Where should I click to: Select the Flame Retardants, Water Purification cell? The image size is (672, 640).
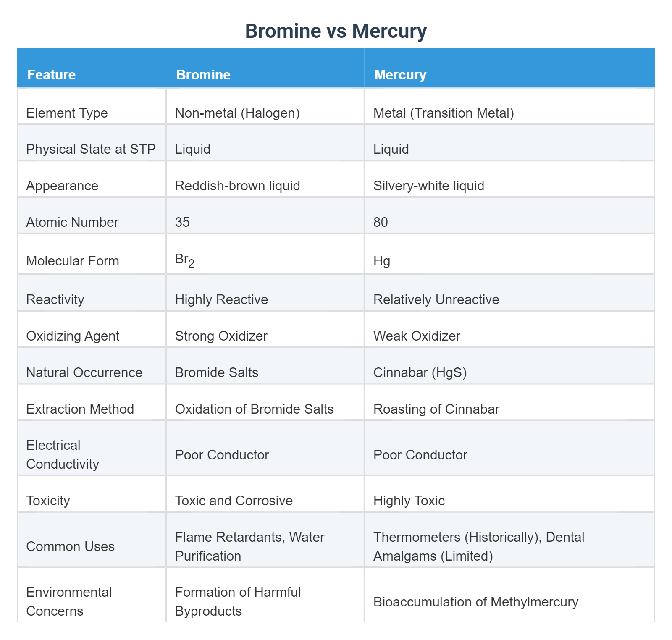click(x=265, y=540)
